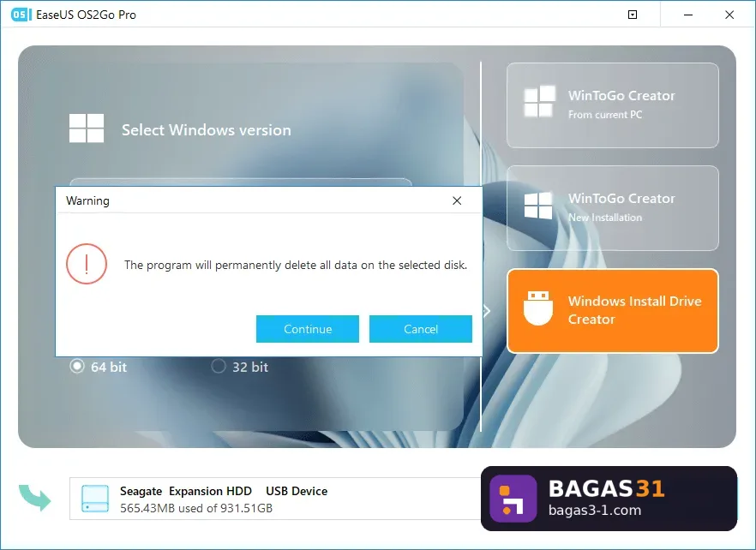Close the Warning dialog with its X
The image size is (756, 550).
point(457,200)
